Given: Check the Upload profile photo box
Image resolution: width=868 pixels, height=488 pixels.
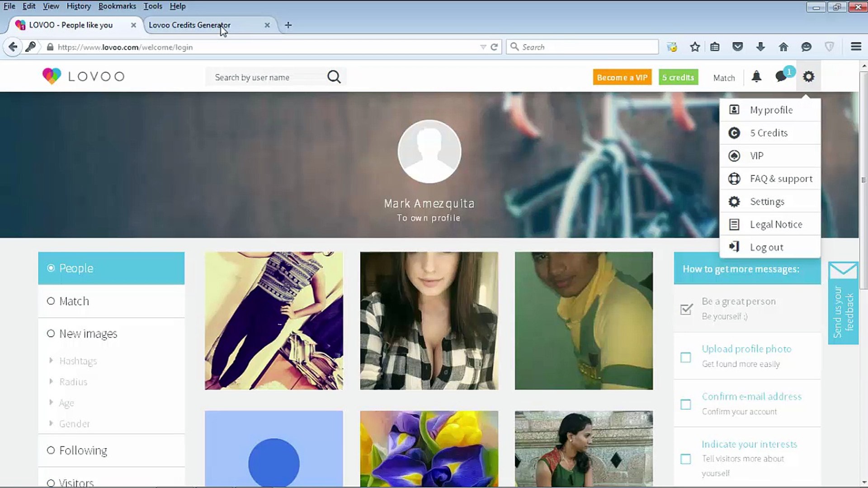Looking at the screenshot, I should 685,357.
